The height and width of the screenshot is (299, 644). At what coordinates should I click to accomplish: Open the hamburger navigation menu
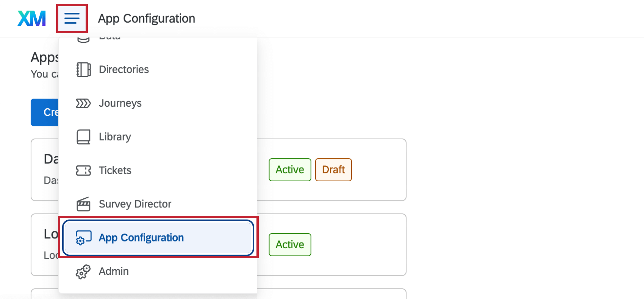pos(72,18)
